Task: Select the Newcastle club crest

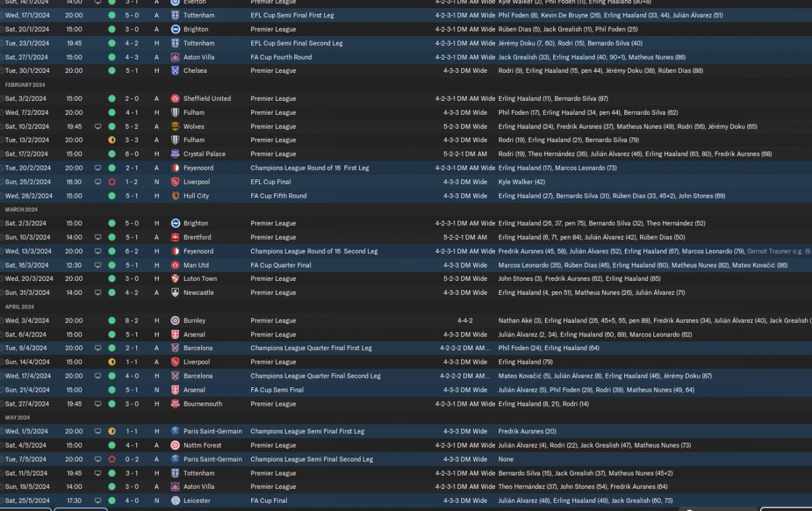Action: [175, 292]
